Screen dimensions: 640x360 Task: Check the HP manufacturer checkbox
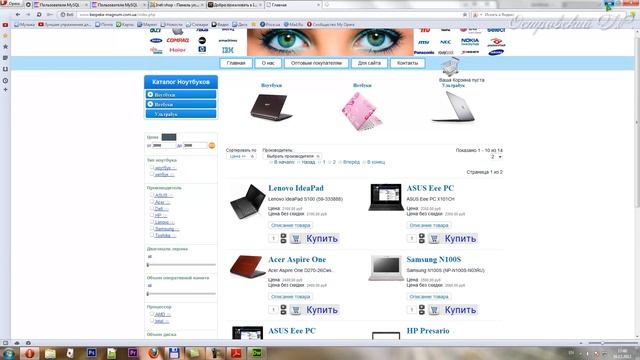pos(152,215)
